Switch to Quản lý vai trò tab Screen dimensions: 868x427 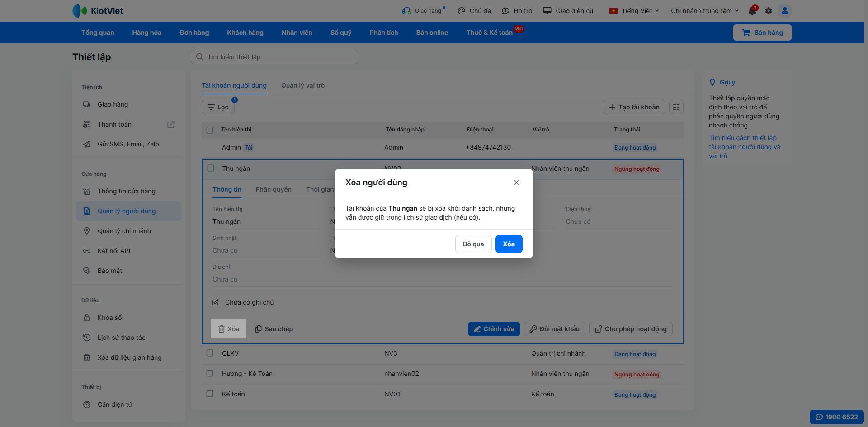303,85
